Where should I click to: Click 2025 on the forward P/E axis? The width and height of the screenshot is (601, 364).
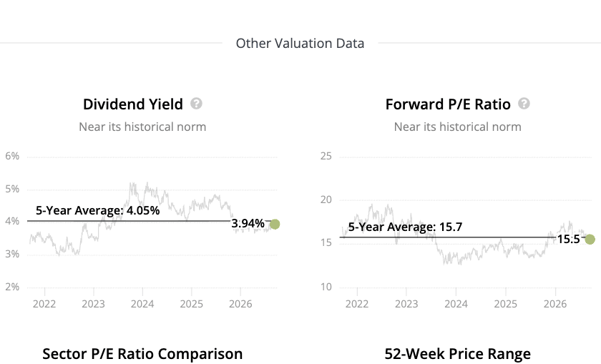(505, 304)
